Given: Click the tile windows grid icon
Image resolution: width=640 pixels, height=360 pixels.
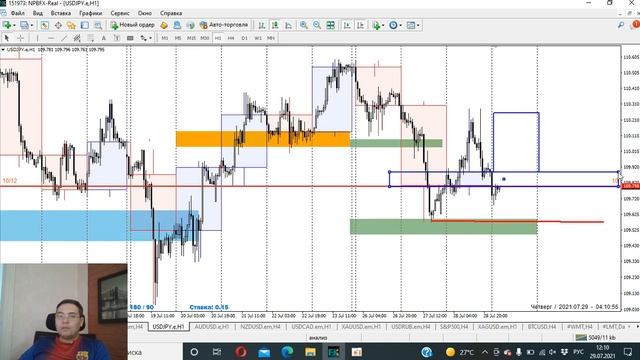Looking at the screenshot, I should 331,25.
